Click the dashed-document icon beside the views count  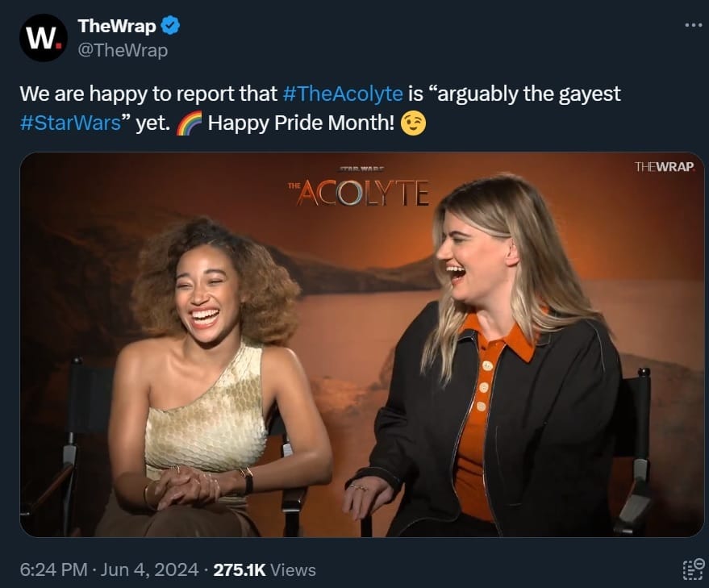[x=693, y=569]
